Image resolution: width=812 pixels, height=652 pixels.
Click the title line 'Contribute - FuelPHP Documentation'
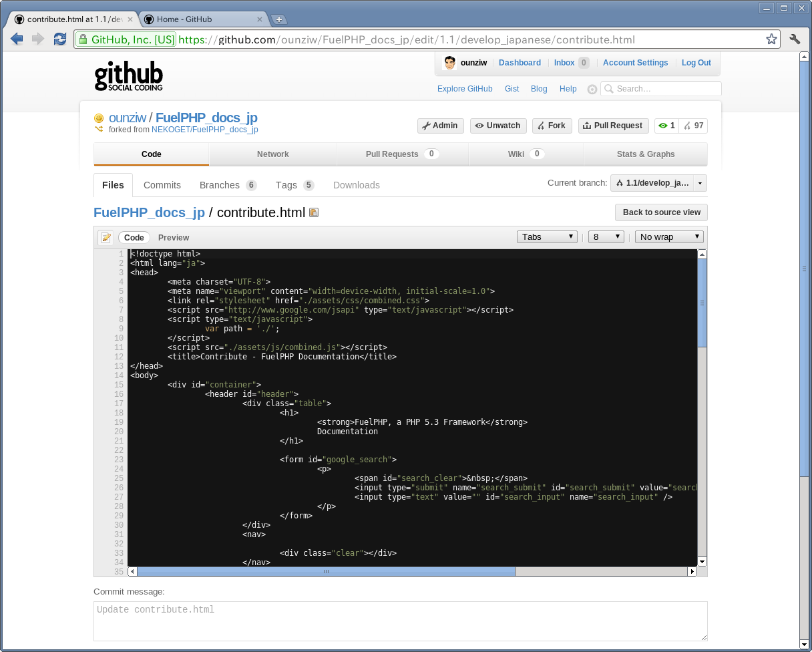point(280,357)
